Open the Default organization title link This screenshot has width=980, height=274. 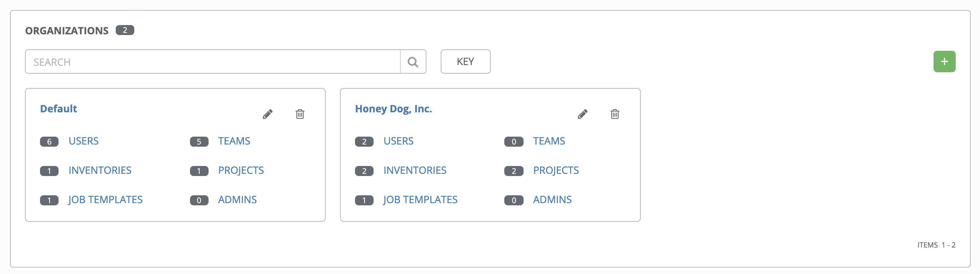pos(59,109)
